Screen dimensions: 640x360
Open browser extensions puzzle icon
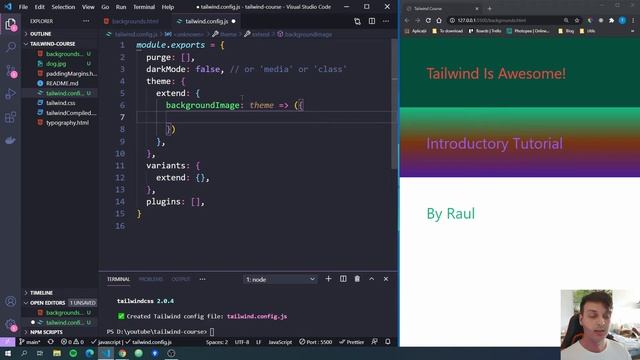(611, 20)
